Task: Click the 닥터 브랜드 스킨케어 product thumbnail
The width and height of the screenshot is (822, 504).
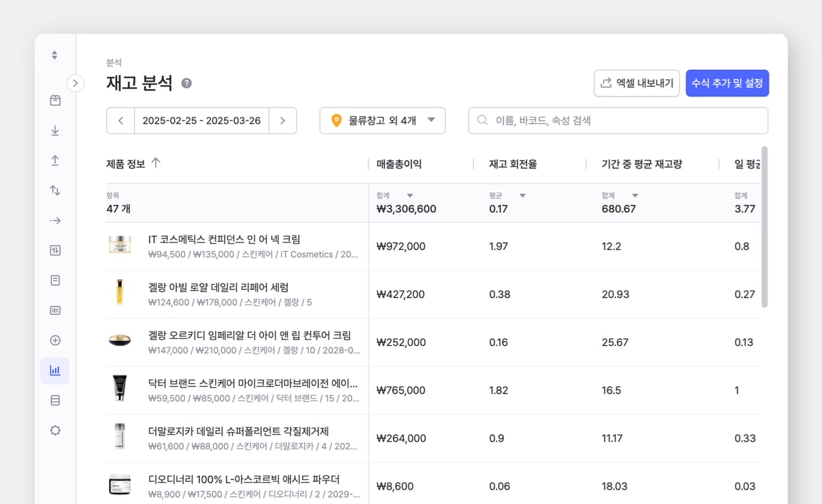Action: click(x=120, y=388)
